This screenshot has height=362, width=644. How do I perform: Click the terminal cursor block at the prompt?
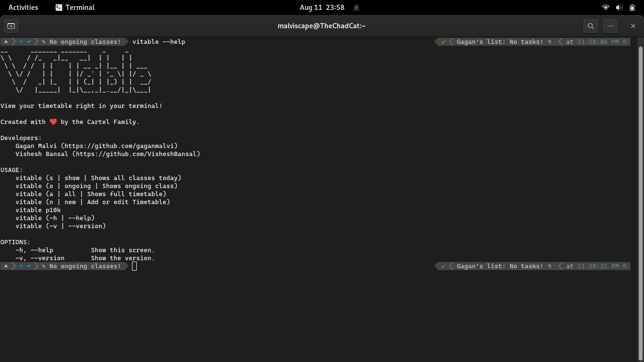click(x=134, y=266)
